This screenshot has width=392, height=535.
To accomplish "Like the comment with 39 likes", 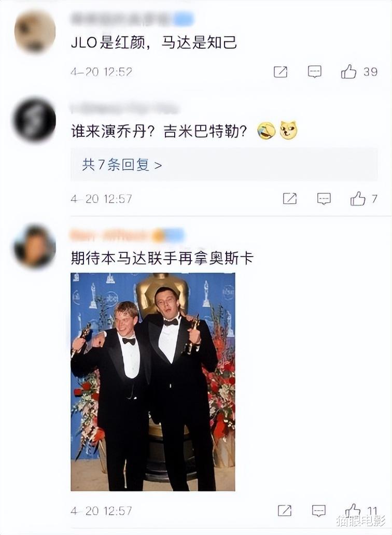I will coord(348,72).
